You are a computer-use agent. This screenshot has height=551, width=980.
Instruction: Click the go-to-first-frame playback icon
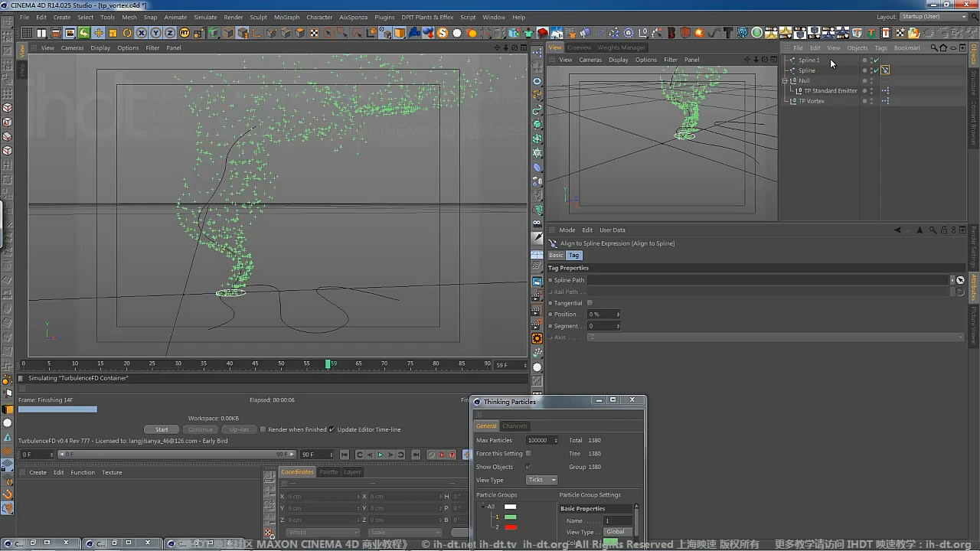click(345, 455)
